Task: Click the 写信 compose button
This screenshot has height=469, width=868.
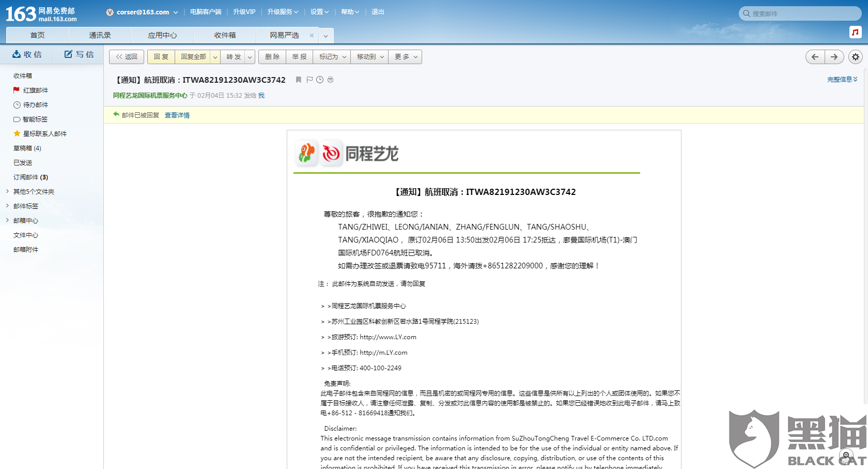Action: coord(79,54)
